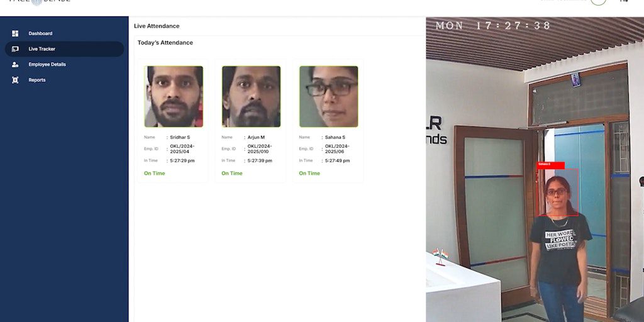Viewport: 644px width, 322px height.
Task: Select Sridhar S face thumbnail
Action: coord(174,96)
